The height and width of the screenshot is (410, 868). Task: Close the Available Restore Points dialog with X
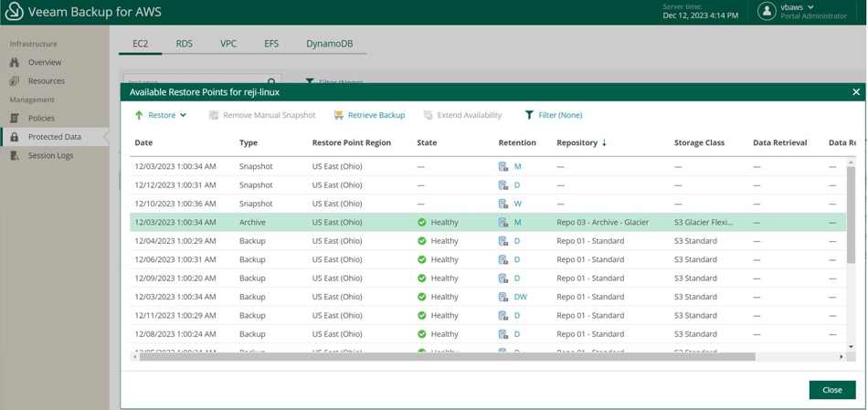(856, 92)
